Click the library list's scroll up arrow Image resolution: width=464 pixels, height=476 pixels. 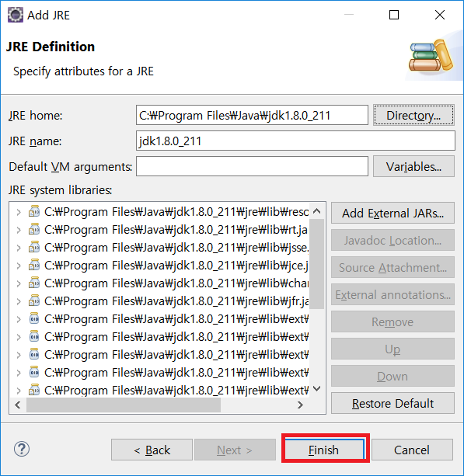point(317,210)
